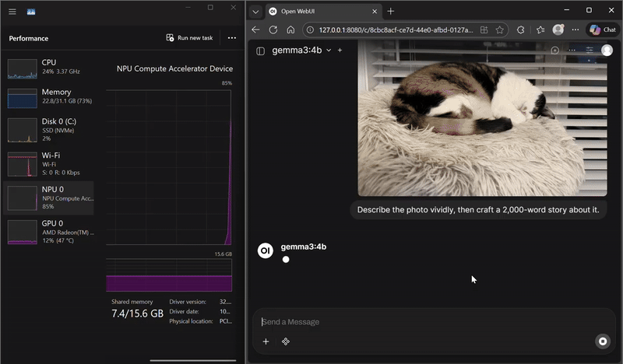Open chat controls sliders icon
This screenshot has width=623, height=364.
point(590,51)
